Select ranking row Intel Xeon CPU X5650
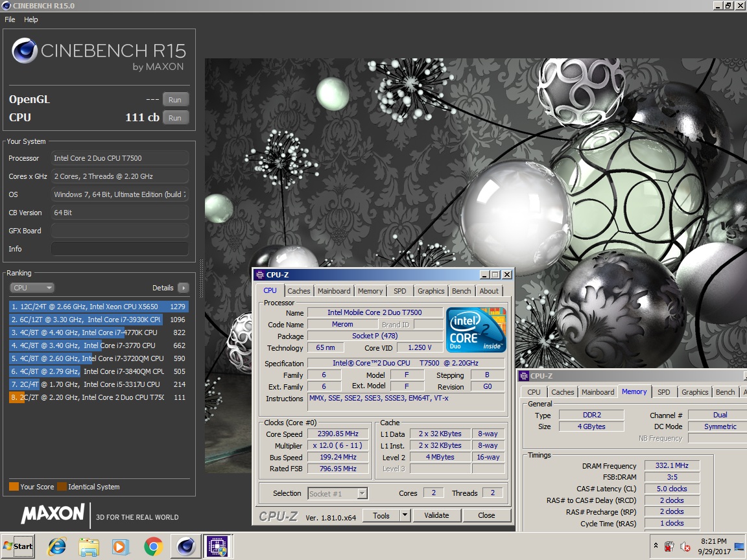The height and width of the screenshot is (560, 747). point(99,307)
